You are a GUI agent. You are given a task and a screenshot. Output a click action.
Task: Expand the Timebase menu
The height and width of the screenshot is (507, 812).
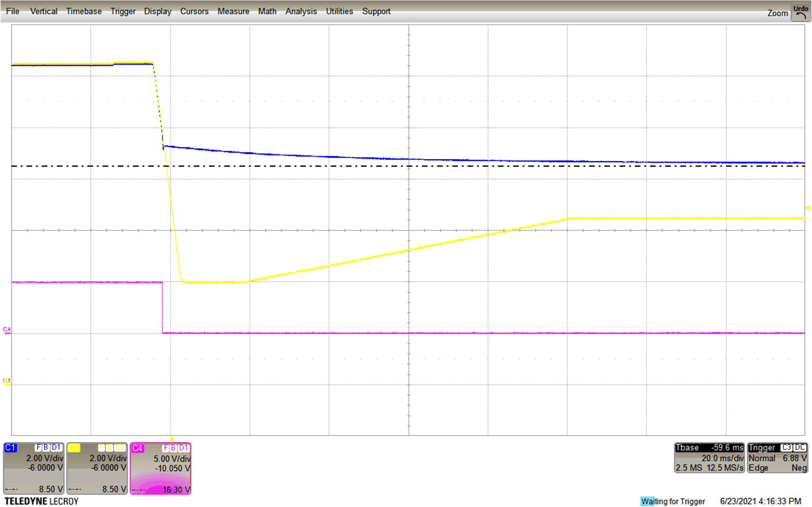[x=84, y=11]
